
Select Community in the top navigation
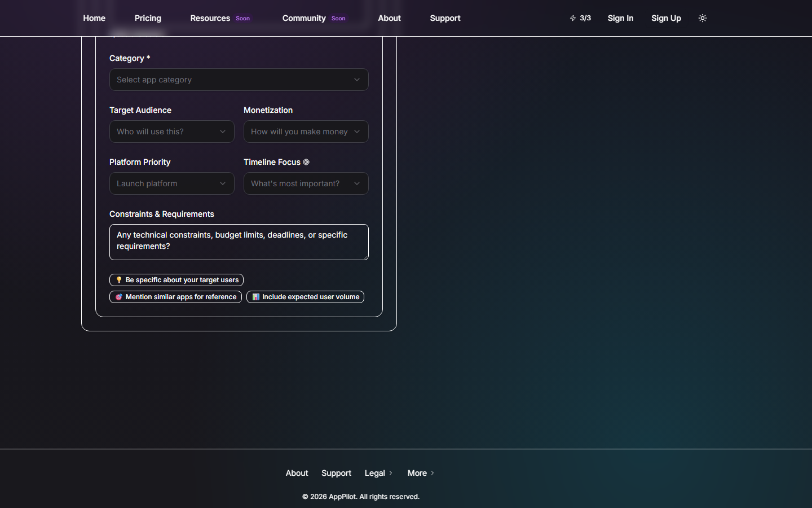(304, 17)
